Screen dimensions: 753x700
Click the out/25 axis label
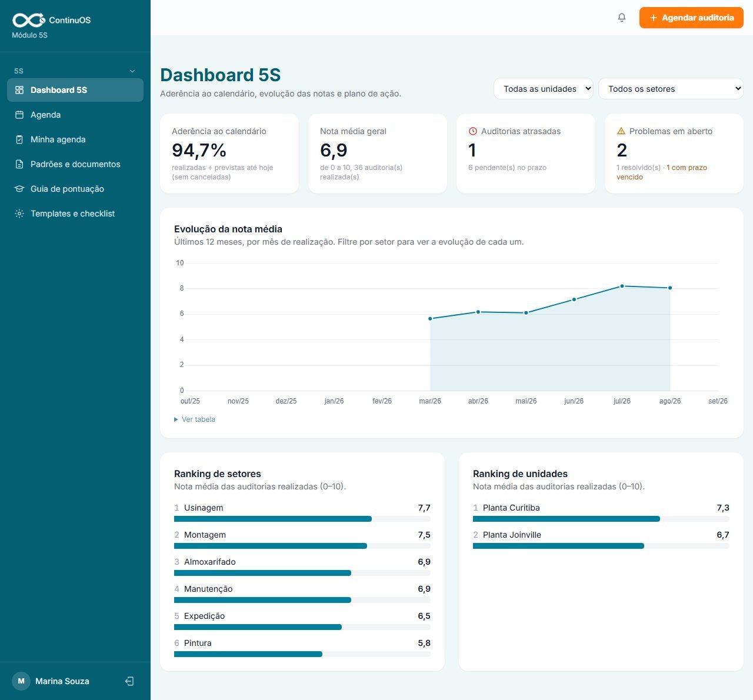tap(190, 401)
